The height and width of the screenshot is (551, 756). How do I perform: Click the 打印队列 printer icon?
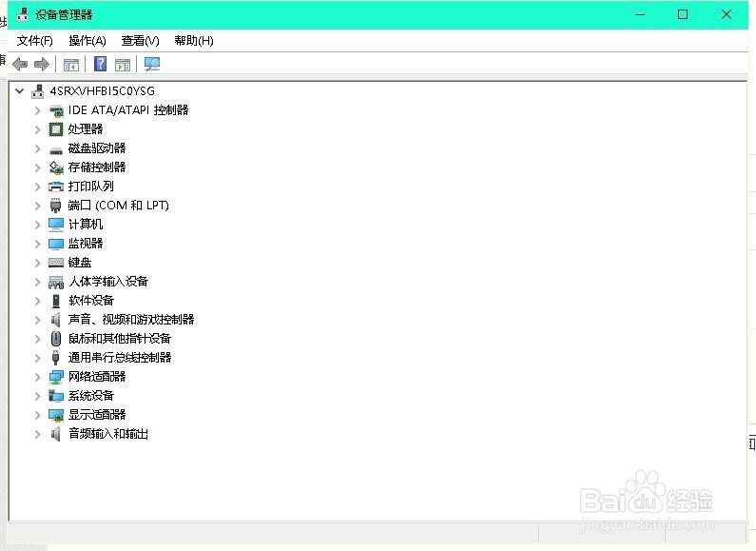(56, 187)
